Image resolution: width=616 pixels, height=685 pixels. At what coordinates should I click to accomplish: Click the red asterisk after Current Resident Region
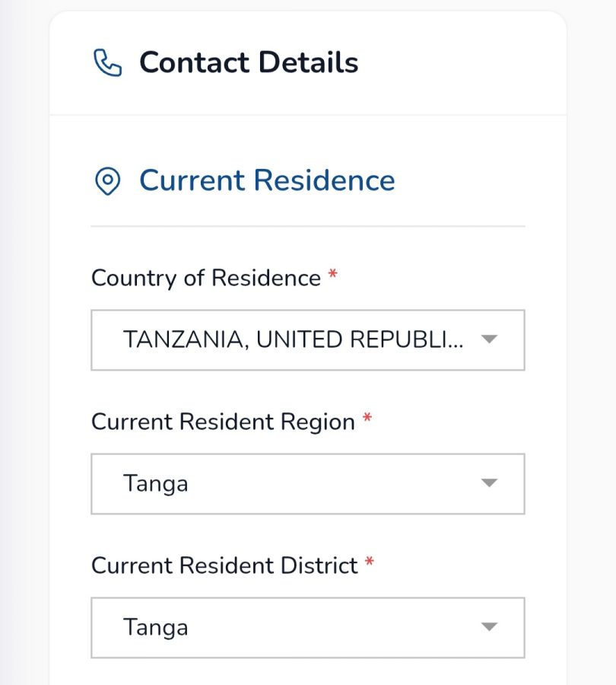[367, 419]
